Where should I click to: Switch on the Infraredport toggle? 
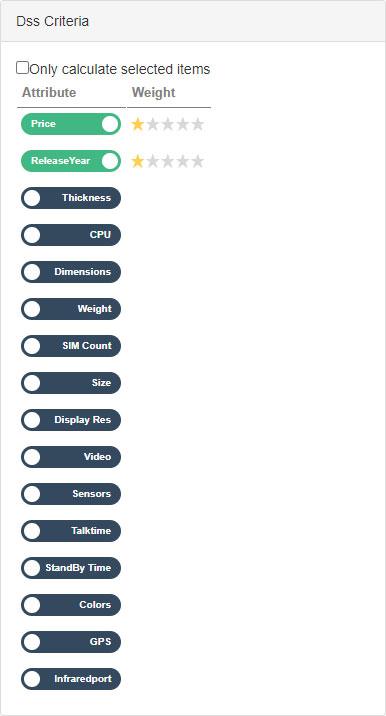[x=71, y=679]
